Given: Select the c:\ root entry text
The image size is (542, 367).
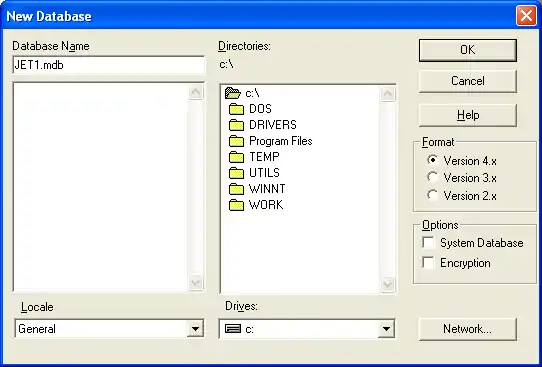Looking at the screenshot, I should coord(252,93).
